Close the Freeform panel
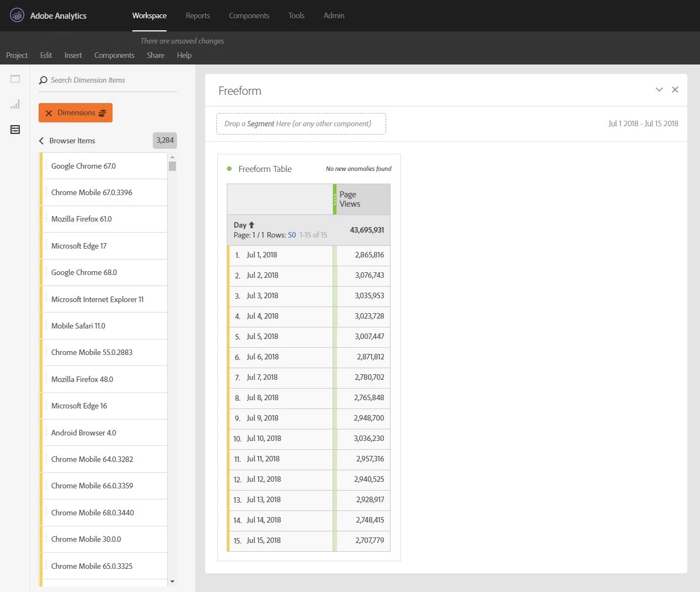The height and width of the screenshot is (592, 700). (x=675, y=89)
